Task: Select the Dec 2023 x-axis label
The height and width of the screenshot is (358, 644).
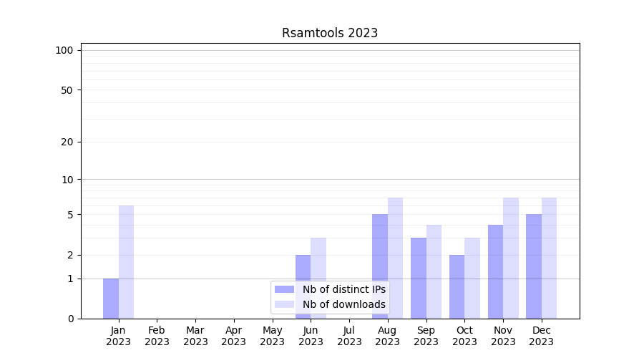Action: coord(542,336)
